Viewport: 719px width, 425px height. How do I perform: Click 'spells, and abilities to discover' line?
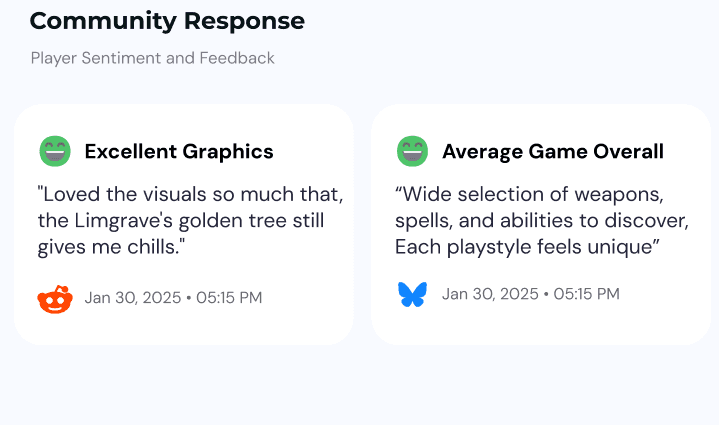point(542,221)
